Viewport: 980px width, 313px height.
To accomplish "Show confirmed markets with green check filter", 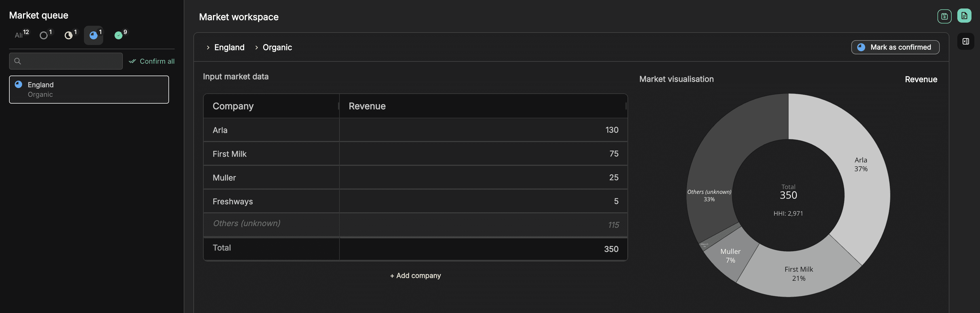I will coord(119,35).
